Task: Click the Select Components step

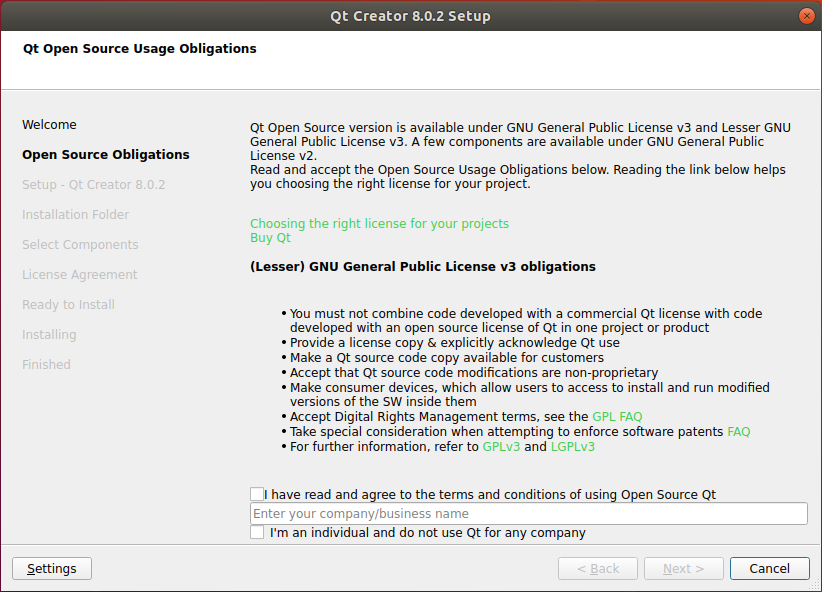Action: tap(80, 245)
